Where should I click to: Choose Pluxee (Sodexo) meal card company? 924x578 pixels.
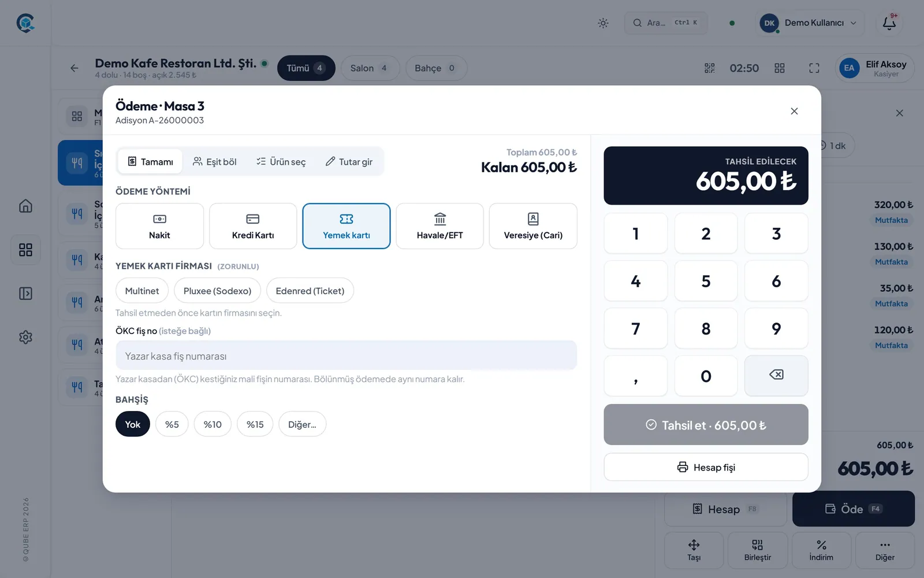217,291
